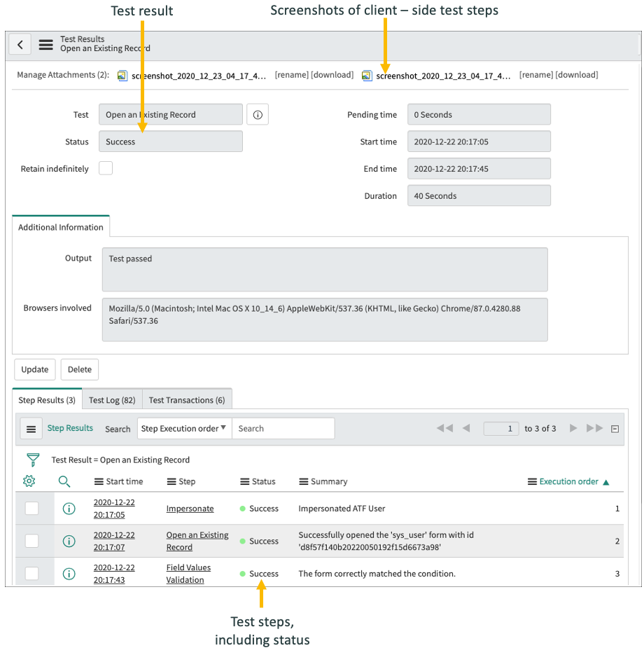Click the magnifying glass search icon in list header
The width and height of the screenshot is (644, 648).
point(64,481)
